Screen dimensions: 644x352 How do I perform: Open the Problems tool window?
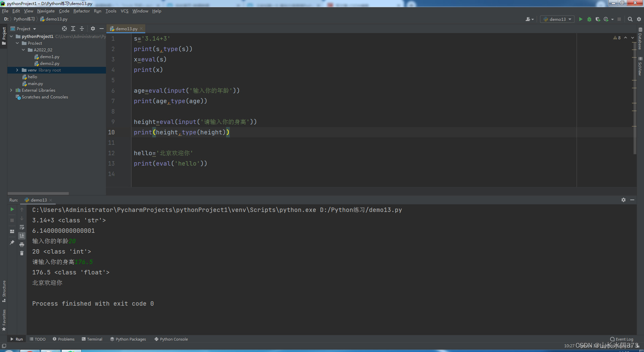[64, 339]
